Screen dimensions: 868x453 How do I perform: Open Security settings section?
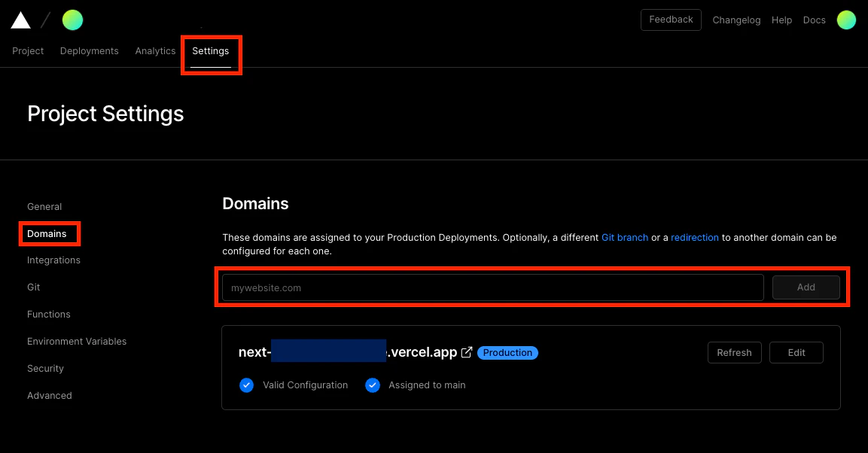(x=45, y=369)
